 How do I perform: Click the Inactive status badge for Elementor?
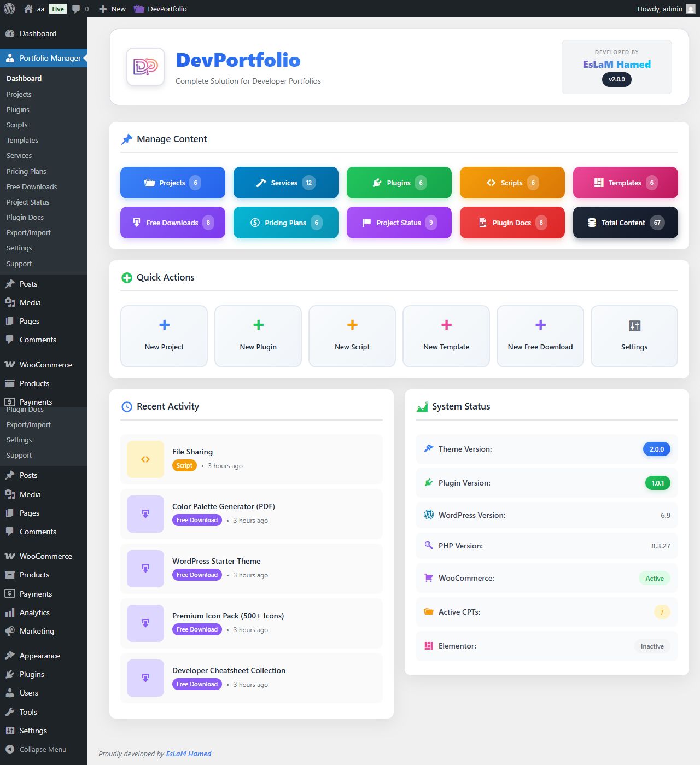[x=652, y=646]
